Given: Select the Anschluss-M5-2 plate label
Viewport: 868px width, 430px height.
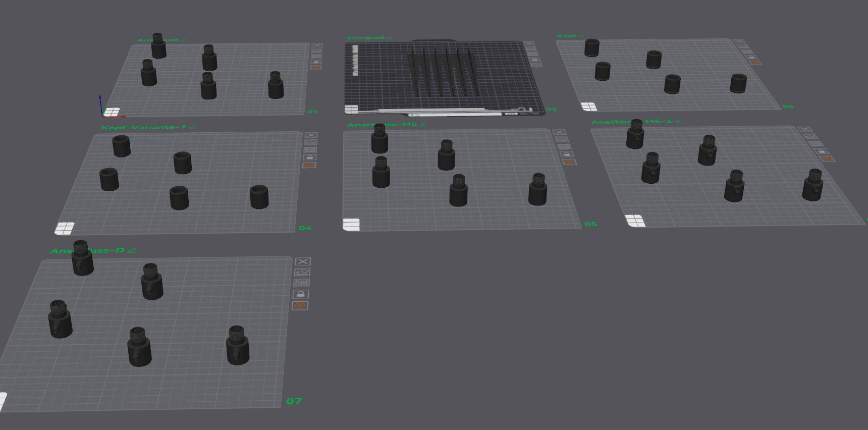Looking at the screenshot, I should pos(632,122).
